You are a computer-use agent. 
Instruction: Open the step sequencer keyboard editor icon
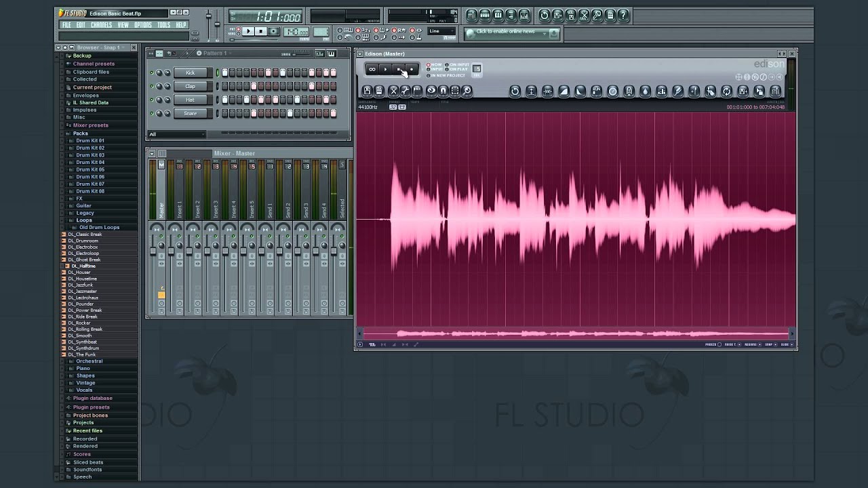pyautogui.click(x=332, y=54)
